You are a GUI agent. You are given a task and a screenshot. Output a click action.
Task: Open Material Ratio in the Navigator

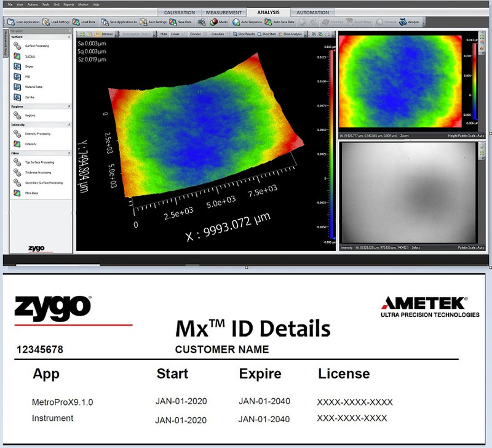pyautogui.click(x=33, y=87)
